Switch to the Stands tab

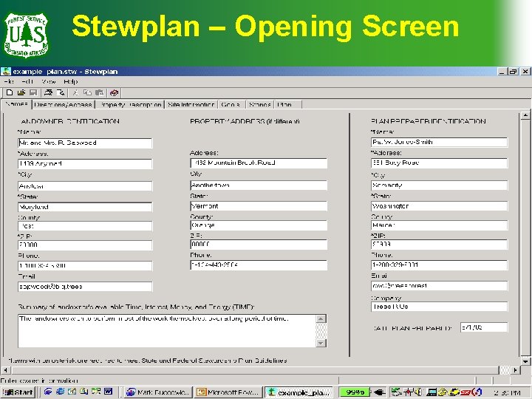point(259,104)
